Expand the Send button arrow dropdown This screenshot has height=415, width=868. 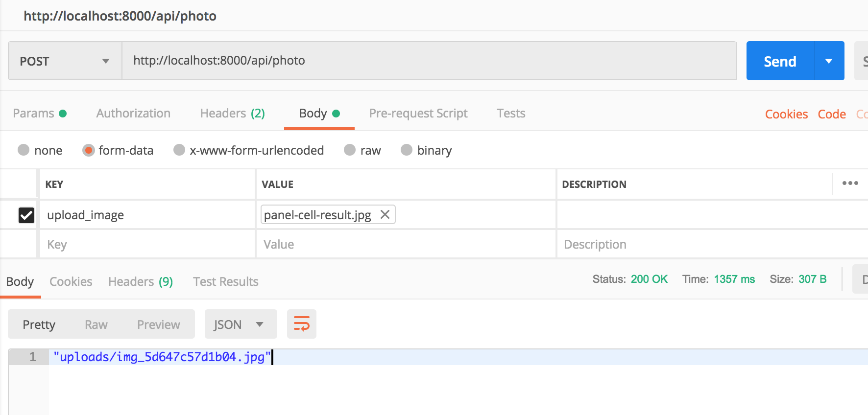point(829,61)
